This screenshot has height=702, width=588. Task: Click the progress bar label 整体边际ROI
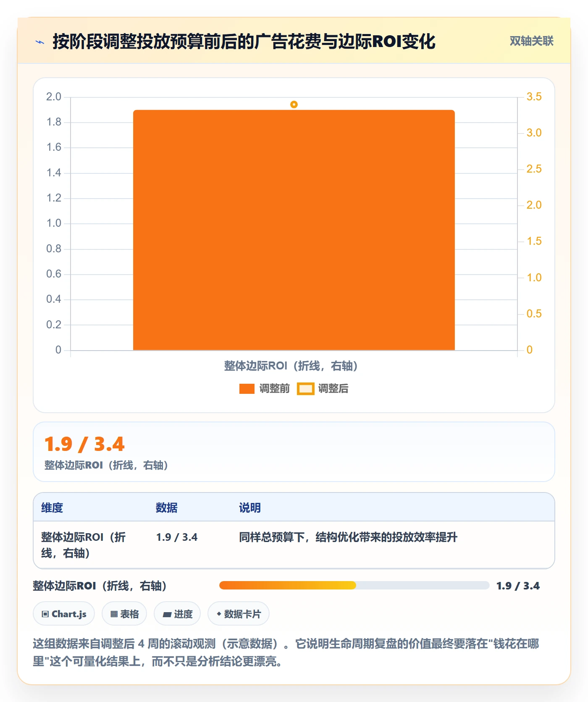click(100, 586)
